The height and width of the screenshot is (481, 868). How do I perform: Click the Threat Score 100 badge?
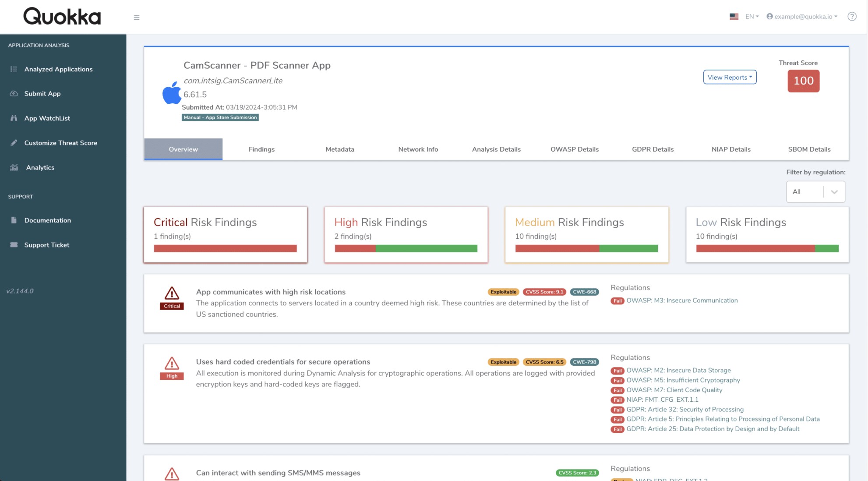tap(804, 81)
